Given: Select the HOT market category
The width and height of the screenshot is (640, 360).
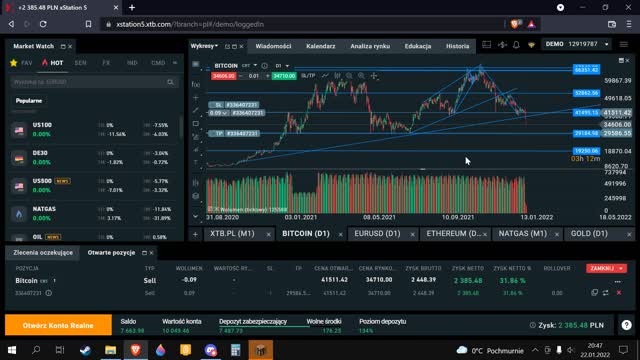Looking at the screenshot, I should click(53, 63).
